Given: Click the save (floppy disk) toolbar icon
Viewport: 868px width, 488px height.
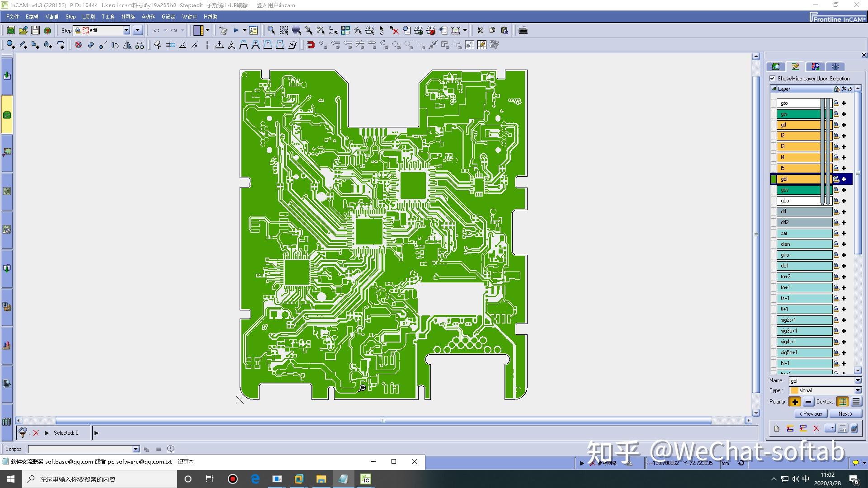Looking at the screenshot, I should point(35,30).
